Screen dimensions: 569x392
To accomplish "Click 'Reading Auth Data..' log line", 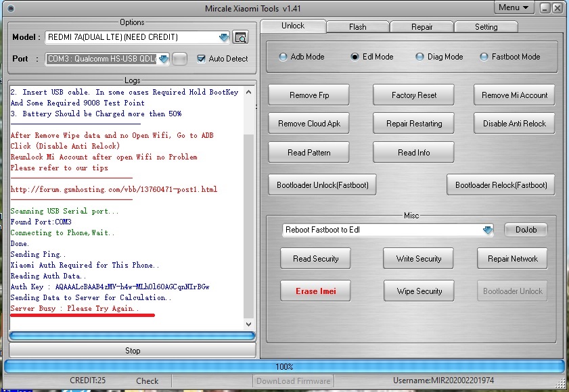I will click(x=48, y=276).
